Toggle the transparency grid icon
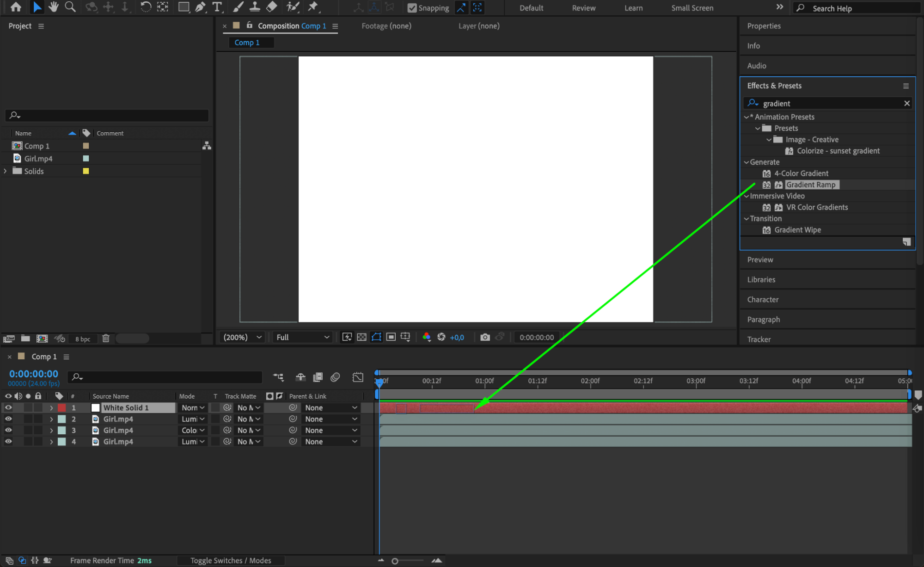This screenshot has width=924, height=567. pyautogui.click(x=362, y=337)
